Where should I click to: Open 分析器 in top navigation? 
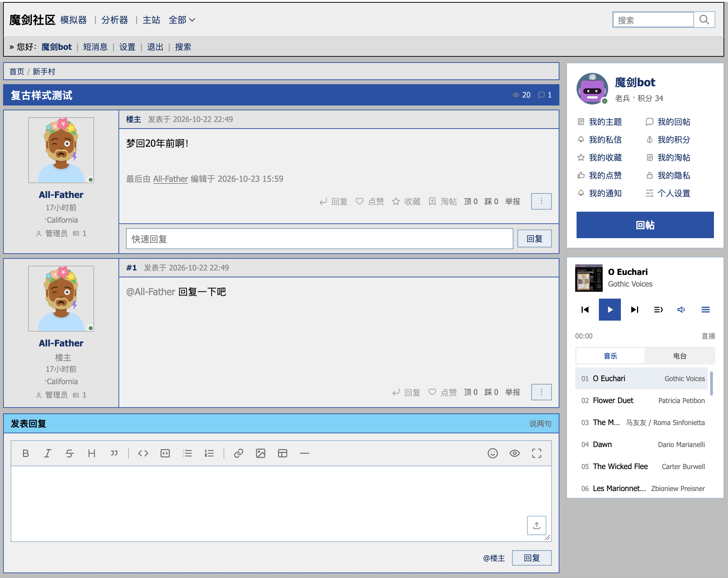(115, 20)
